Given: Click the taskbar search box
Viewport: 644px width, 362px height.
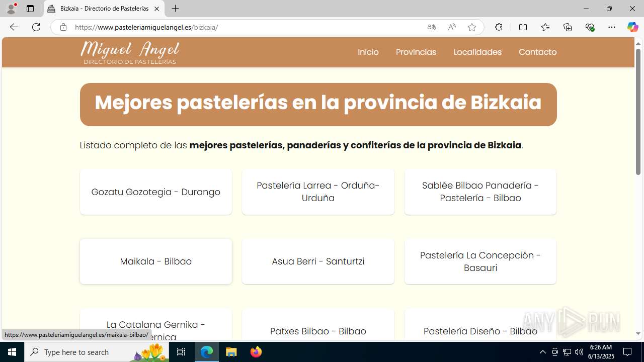Looking at the screenshot, I should pyautogui.click(x=97, y=352).
